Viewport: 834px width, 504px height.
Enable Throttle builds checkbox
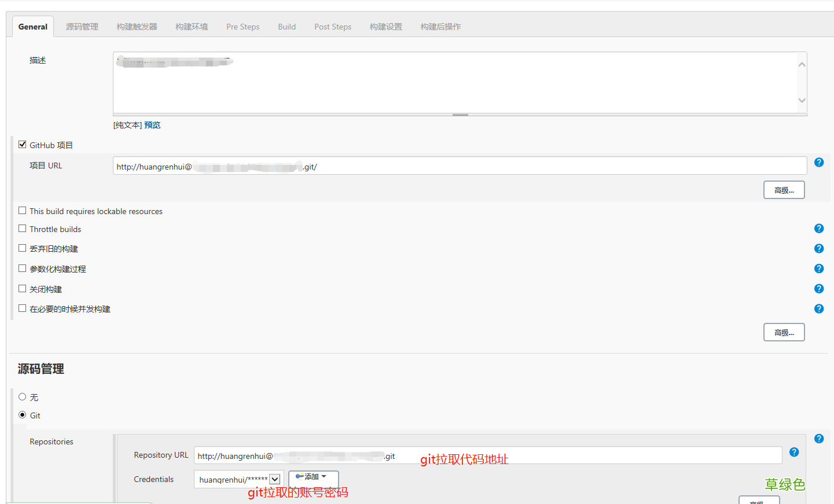[23, 229]
